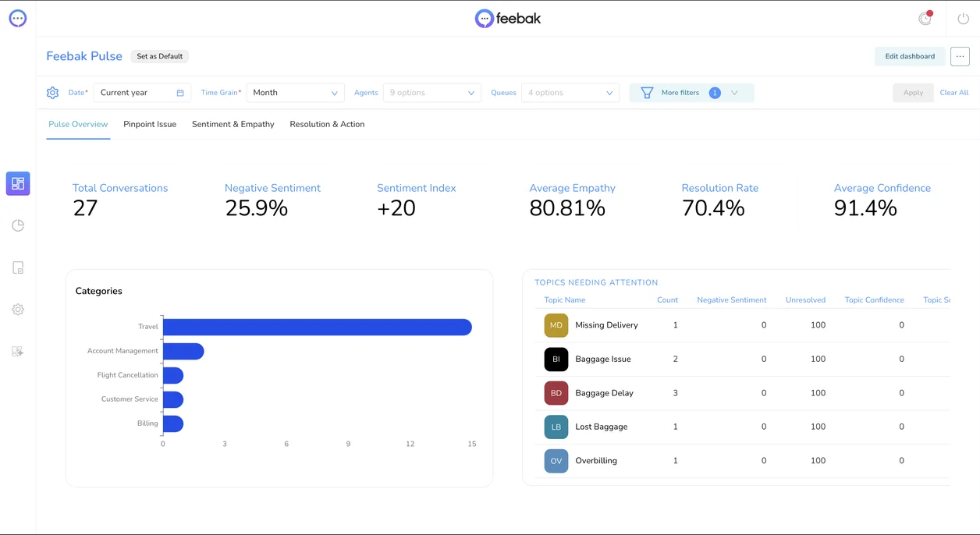Open the notifications icon with red dot
This screenshot has width=980, height=535.
pyautogui.click(x=925, y=19)
